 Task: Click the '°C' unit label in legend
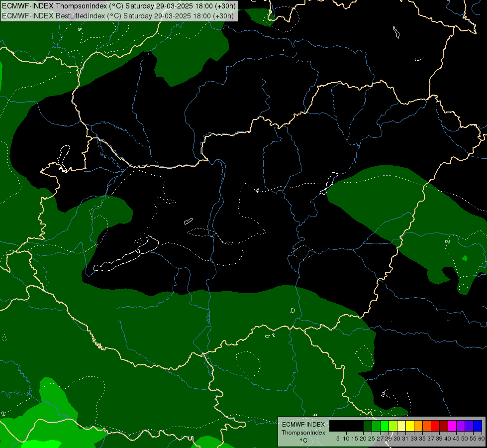tap(304, 440)
